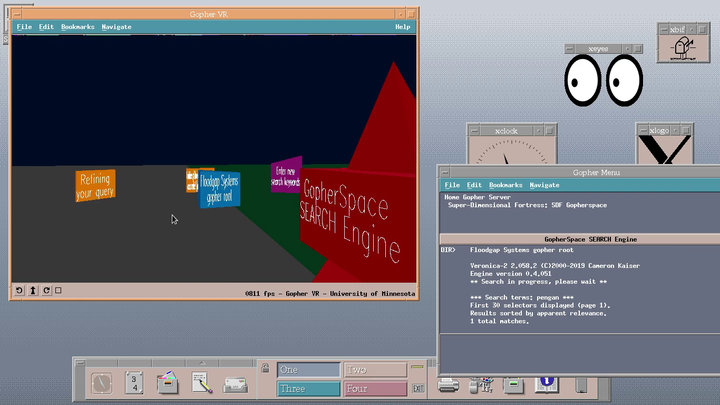
Task: Open Navigate menu in Gopher Menu window
Action: 544,185
